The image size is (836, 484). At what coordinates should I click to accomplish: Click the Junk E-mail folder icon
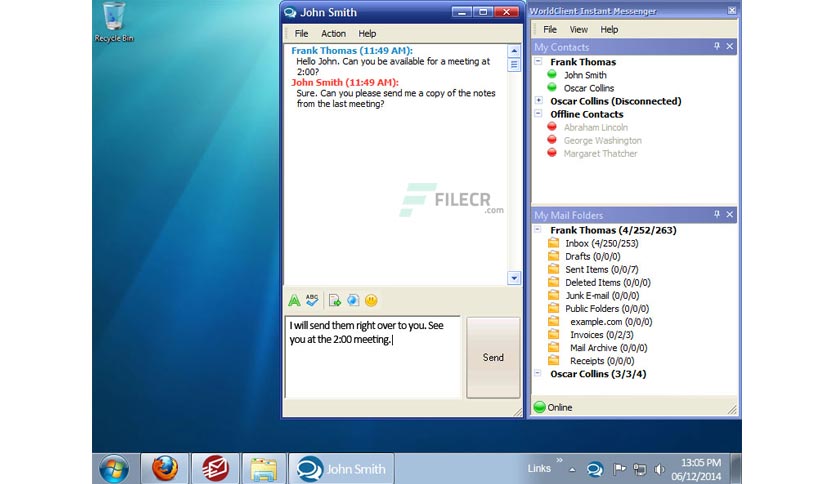[553, 295]
